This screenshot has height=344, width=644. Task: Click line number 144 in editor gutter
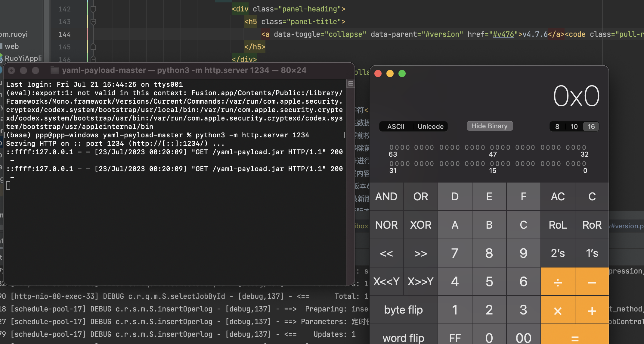[x=64, y=34]
